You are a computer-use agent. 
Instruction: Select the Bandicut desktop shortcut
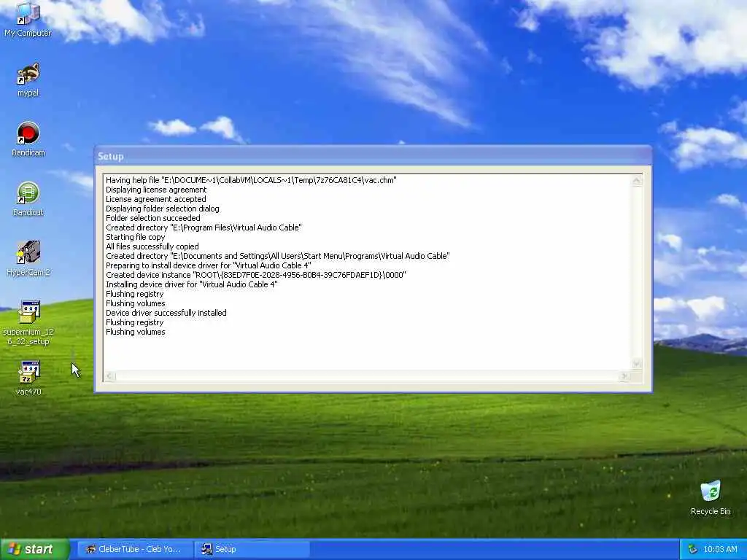[x=28, y=199]
